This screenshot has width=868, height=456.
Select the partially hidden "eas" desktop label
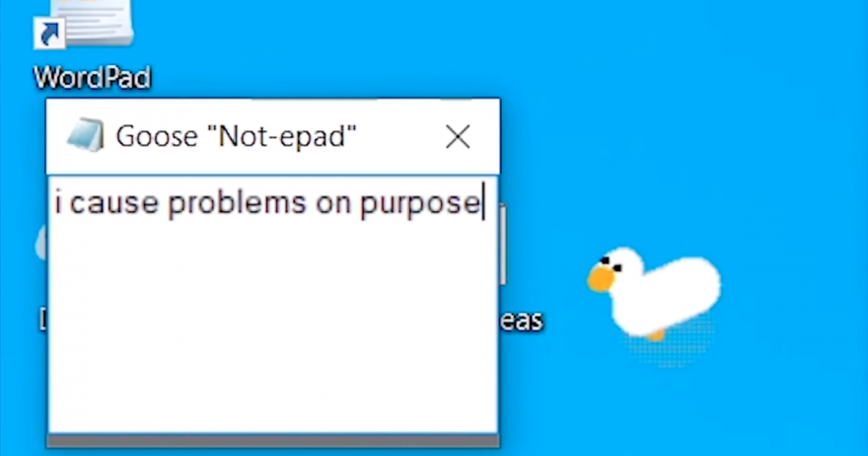pos(521,320)
